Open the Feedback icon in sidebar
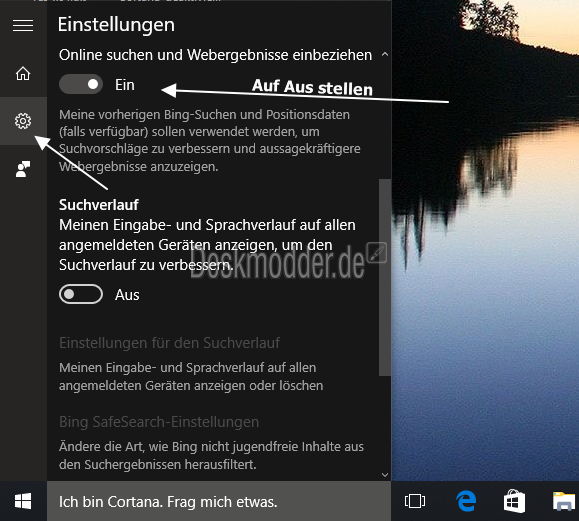Screen dimensions: 579x521 pyautogui.click(x=23, y=169)
